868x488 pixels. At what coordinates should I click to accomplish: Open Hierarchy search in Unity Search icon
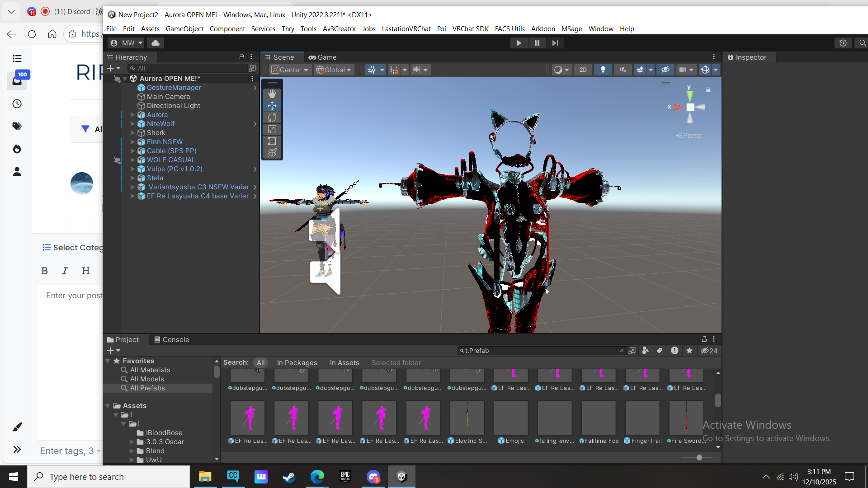252,68
